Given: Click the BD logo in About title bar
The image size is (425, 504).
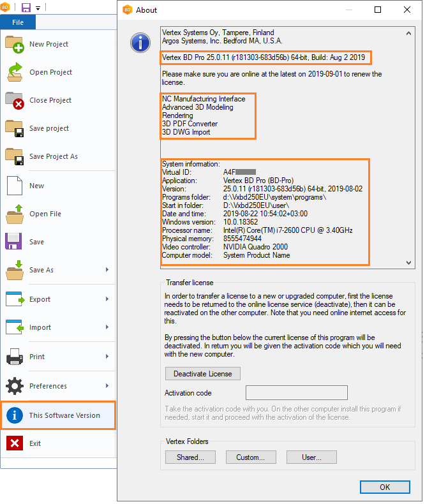Looking at the screenshot, I should click(128, 10).
